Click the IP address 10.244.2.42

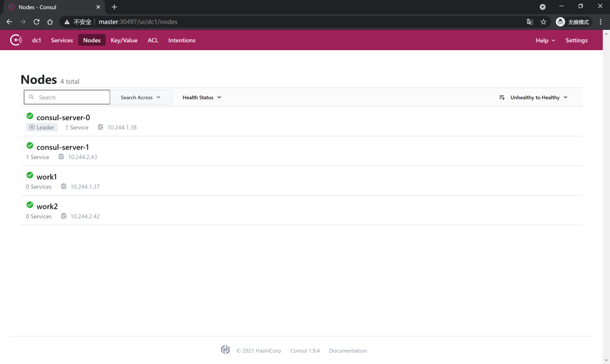click(85, 216)
